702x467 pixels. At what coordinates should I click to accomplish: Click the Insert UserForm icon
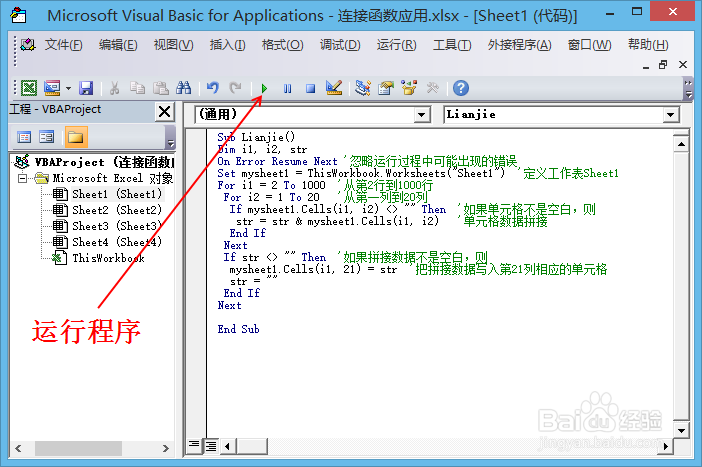[52, 88]
